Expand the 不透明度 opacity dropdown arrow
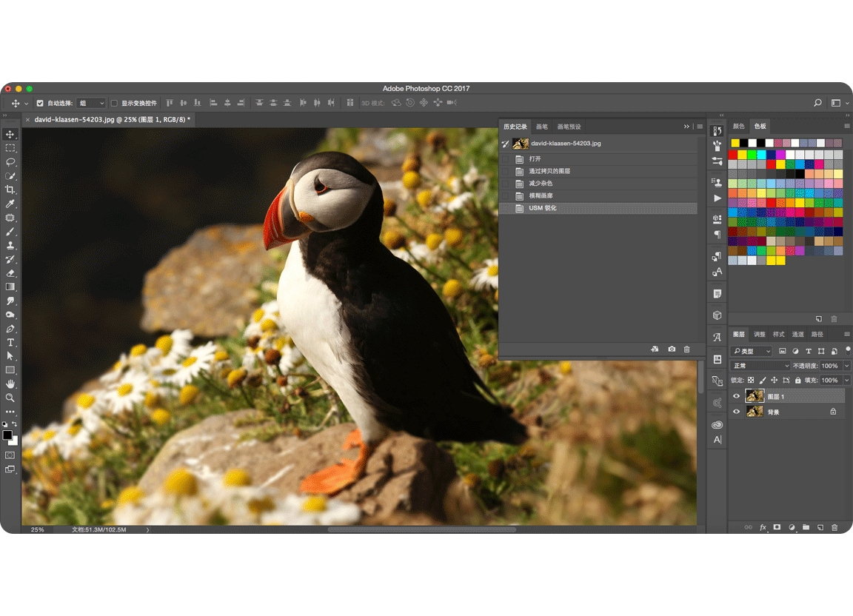 click(x=846, y=366)
